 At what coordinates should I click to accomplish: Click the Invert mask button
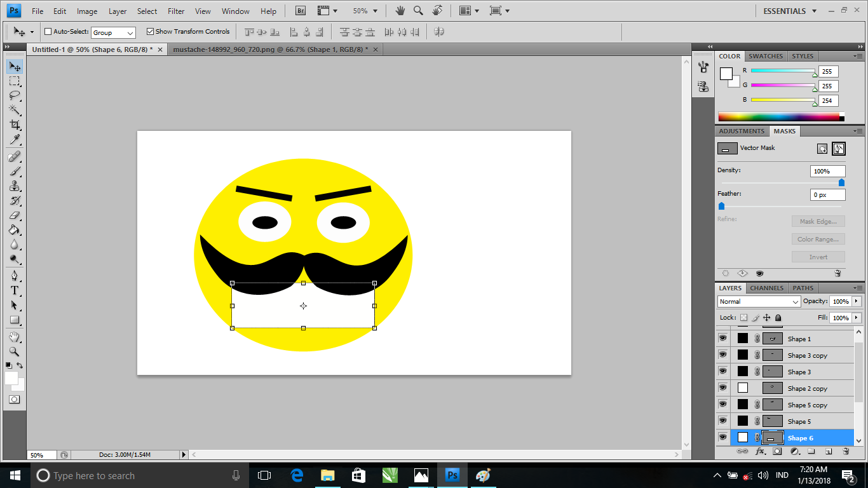[x=818, y=256]
